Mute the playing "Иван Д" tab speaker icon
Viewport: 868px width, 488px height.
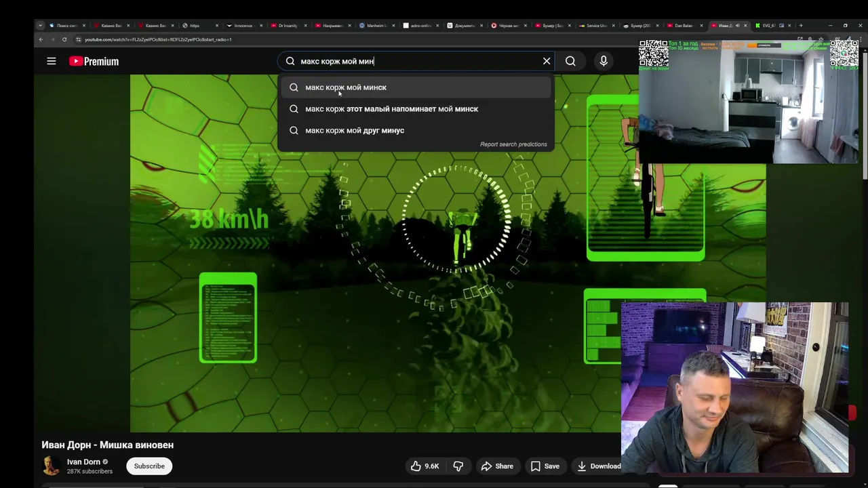[x=738, y=26]
